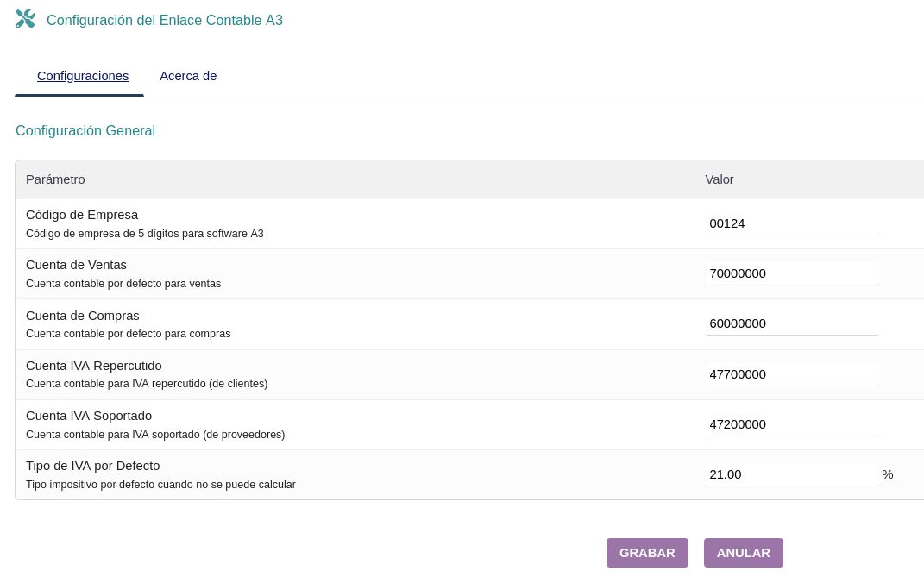The height and width of the screenshot is (577, 924).
Task: Click the Tipo de IVA por Defecto label
Action: [x=92, y=466]
